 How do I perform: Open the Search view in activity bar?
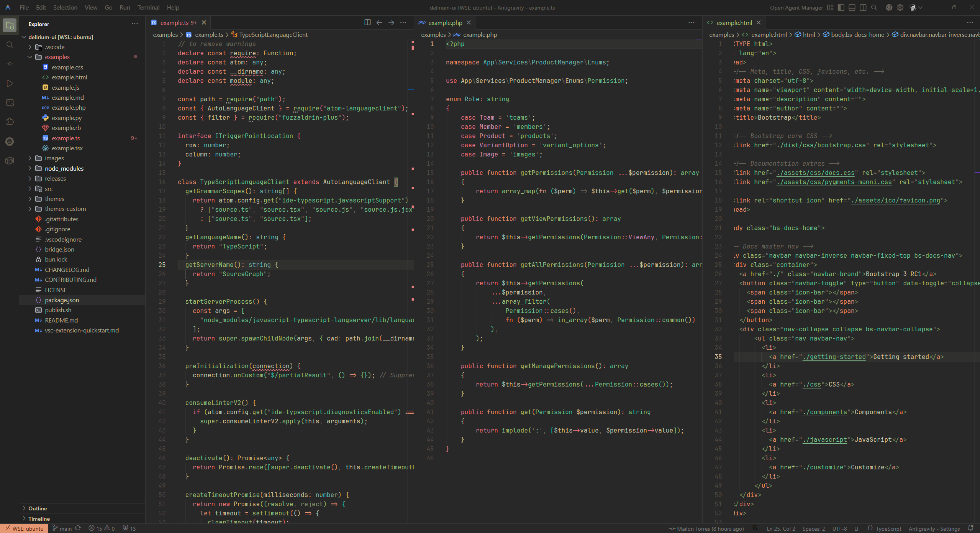coord(10,45)
